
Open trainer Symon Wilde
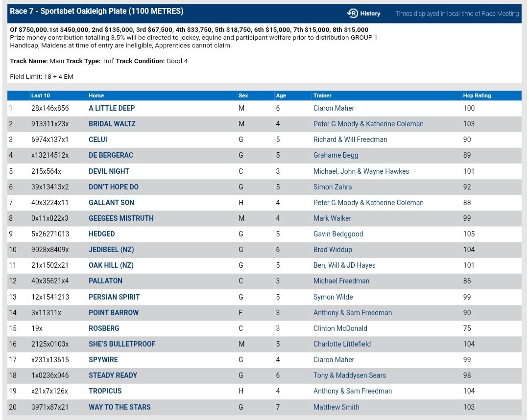click(334, 297)
